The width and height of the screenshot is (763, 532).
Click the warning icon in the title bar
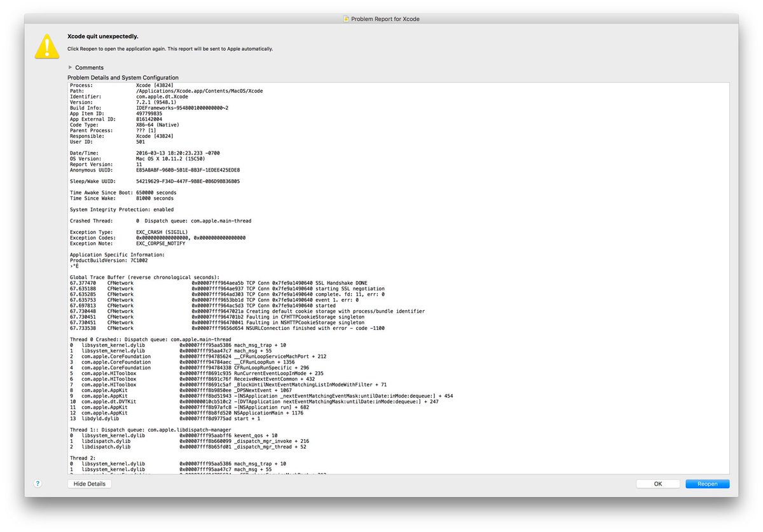347,18
